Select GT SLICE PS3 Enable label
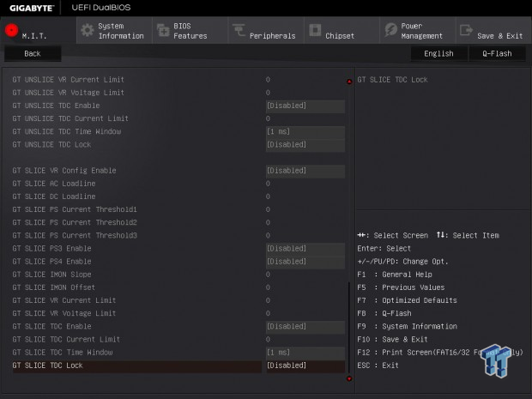The image size is (532, 399). tap(51, 249)
